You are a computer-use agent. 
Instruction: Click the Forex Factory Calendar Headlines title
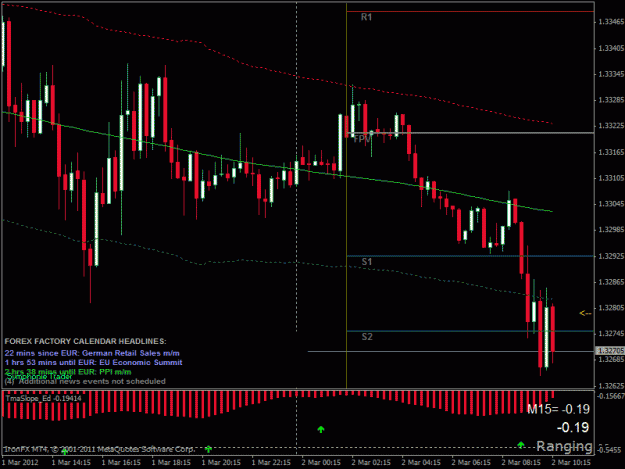click(85, 341)
